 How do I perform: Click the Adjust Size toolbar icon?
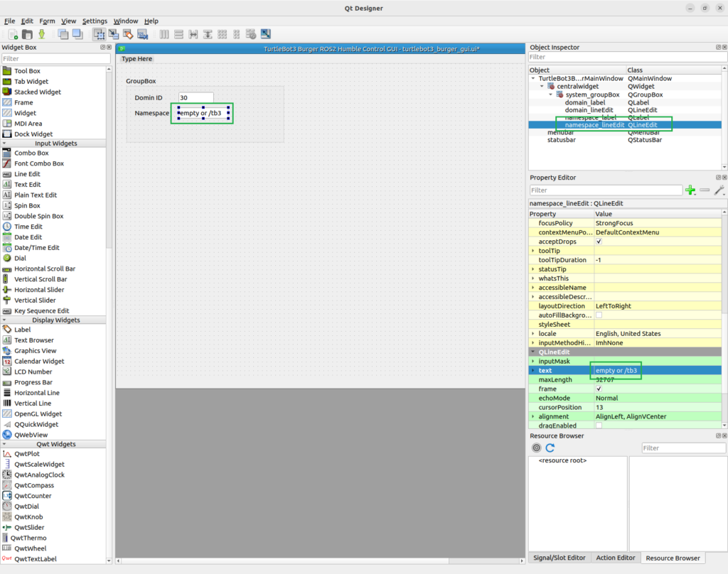(x=266, y=34)
